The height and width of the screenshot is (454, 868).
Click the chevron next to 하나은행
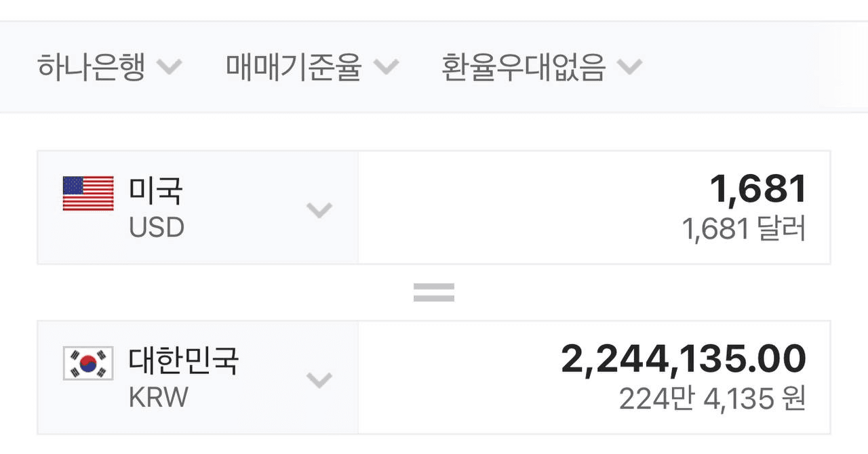[170, 67]
